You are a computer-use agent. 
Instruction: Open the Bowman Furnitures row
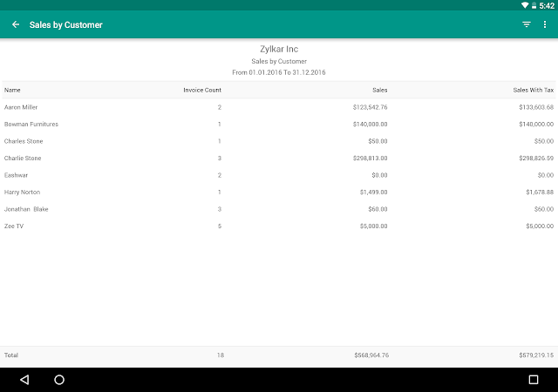[279, 125]
